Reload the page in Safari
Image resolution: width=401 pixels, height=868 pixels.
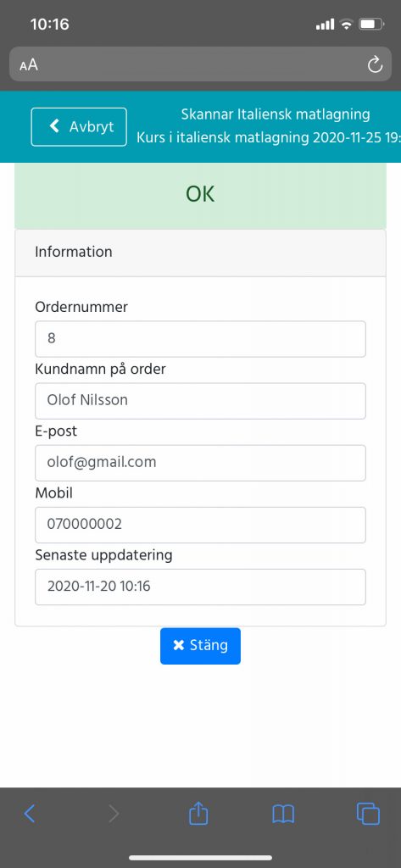click(x=375, y=64)
